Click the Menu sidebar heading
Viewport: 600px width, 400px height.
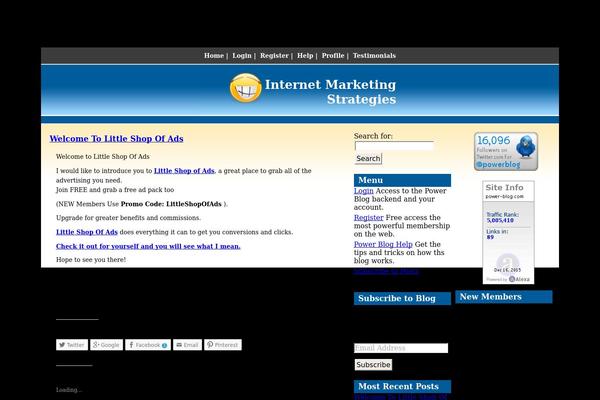click(x=402, y=180)
